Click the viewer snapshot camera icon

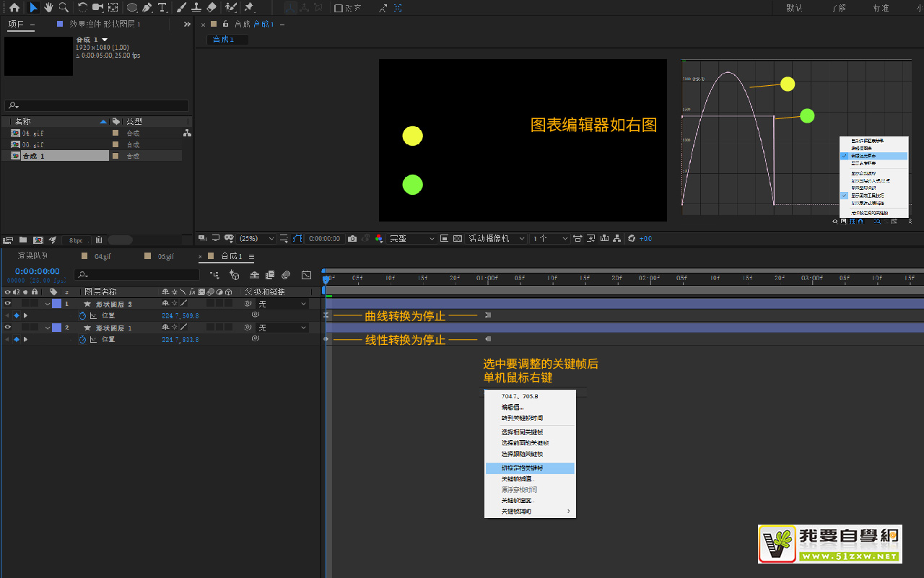click(352, 238)
